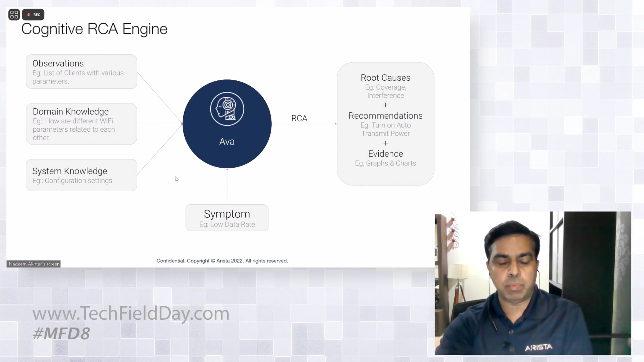Click the Nadeem Akhtar's screen label
The height and width of the screenshot is (362, 644).
(x=34, y=264)
